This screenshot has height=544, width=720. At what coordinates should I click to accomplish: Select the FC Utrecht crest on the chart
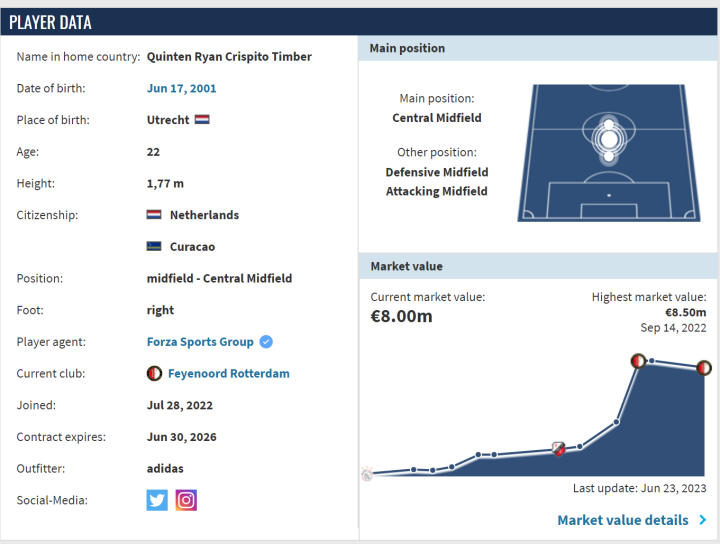tap(559, 449)
